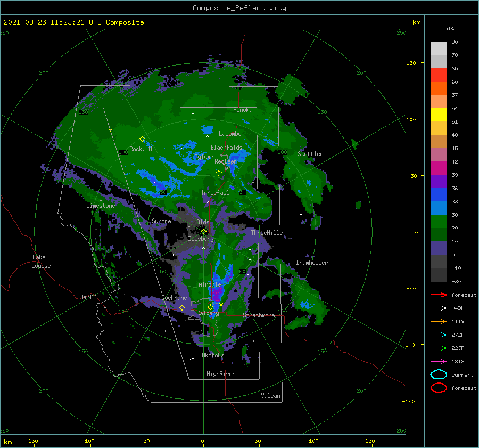Pick the slate purple 10-0 dBZ swatch
This screenshot has width=479, height=448.
439,248
